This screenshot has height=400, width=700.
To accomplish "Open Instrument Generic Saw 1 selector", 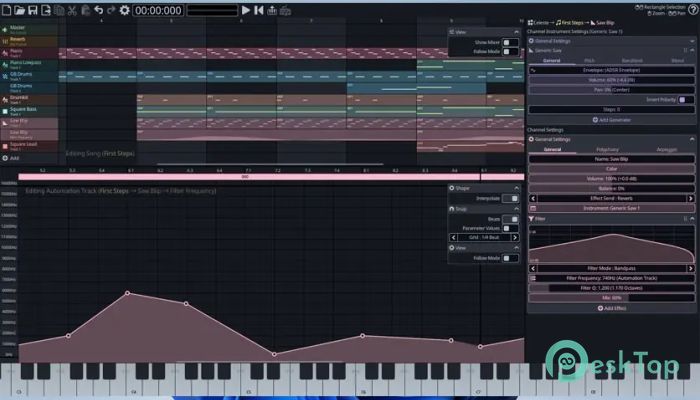I will click(x=612, y=208).
